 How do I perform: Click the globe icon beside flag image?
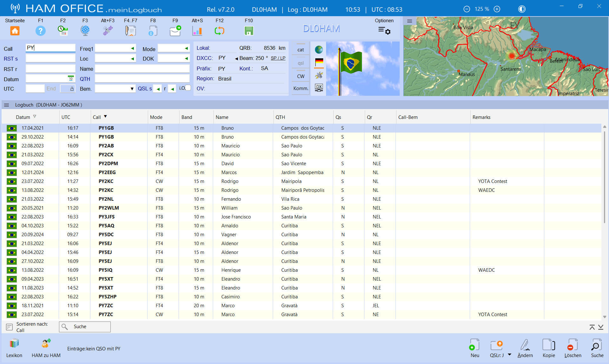coord(319,50)
